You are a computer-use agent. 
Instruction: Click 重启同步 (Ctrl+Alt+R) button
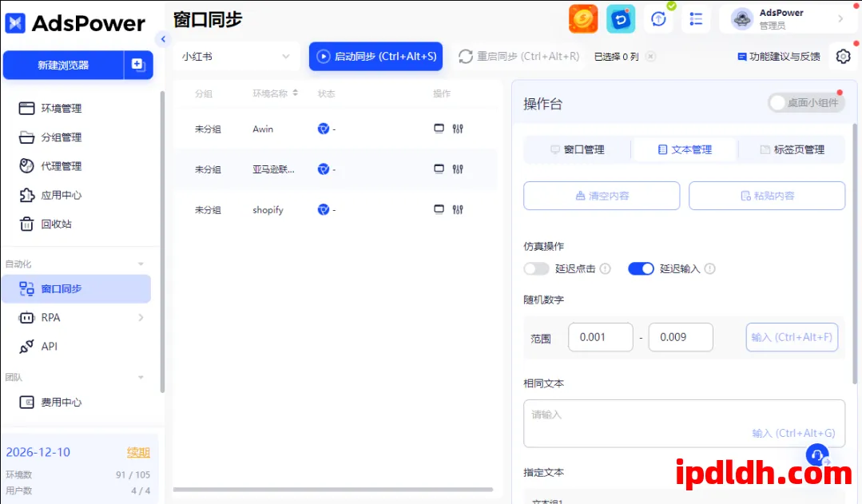(x=519, y=56)
